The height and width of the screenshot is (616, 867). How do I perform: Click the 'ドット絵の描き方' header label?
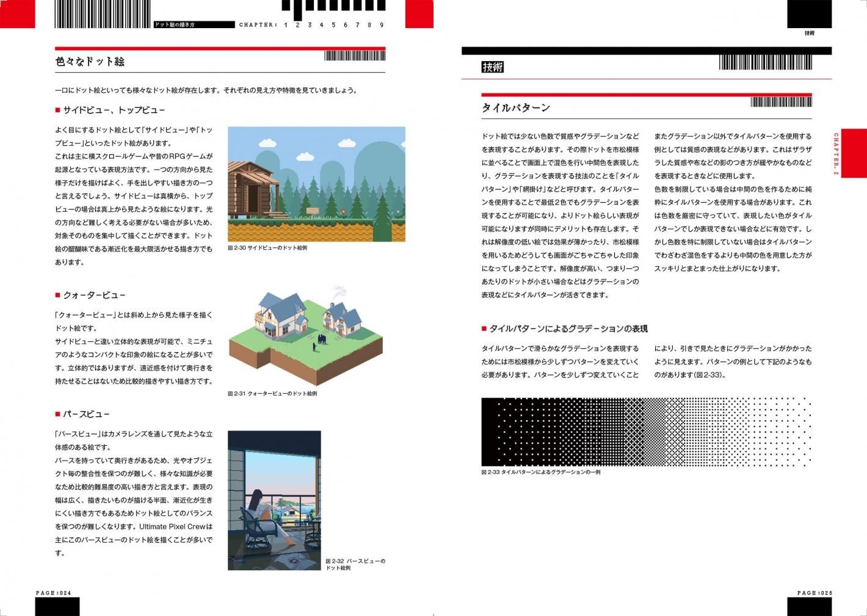tap(174, 25)
